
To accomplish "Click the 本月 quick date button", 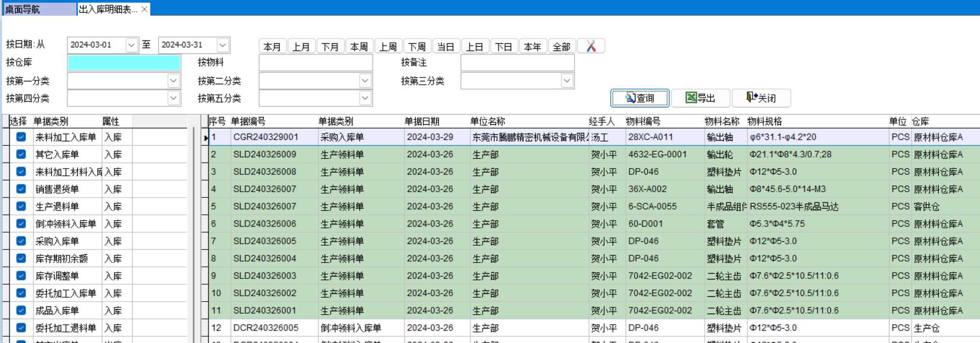I will pos(272,47).
